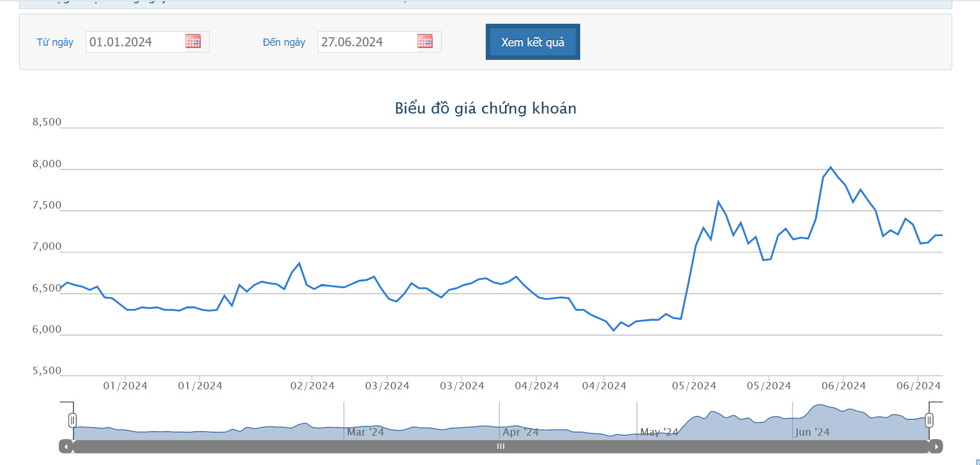Click the right range handle of navigator
Viewport: 980px width, 465px height.
(x=929, y=420)
